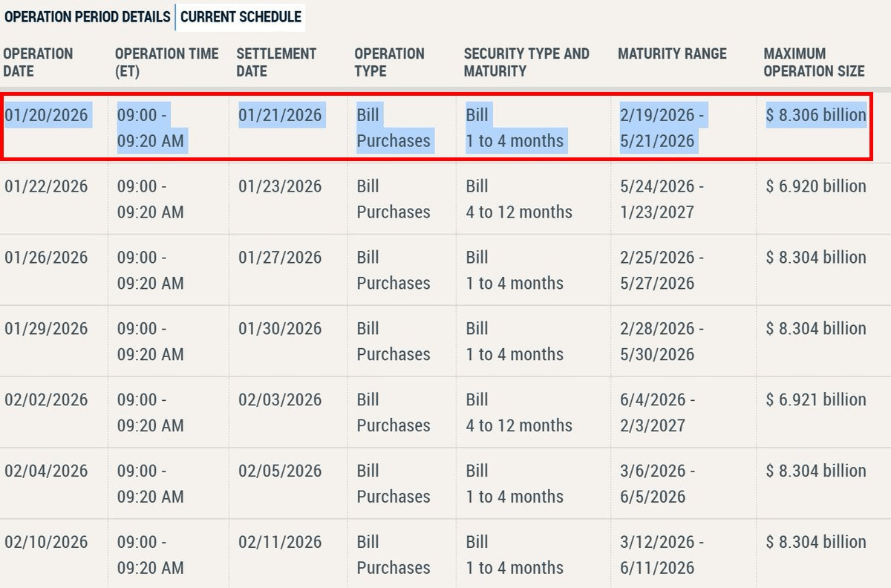The image size is (891, 588).
Task: Select operation date 01/26/2026
Action: 46,258
